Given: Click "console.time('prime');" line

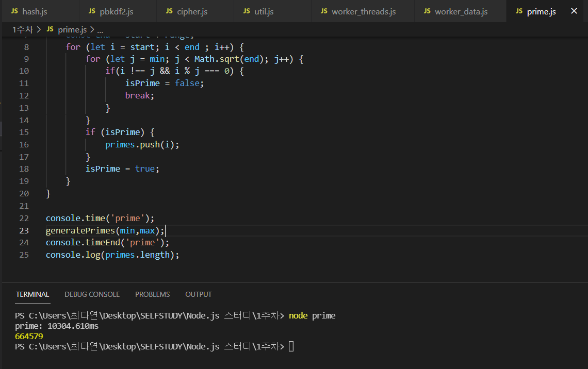Looking at the screenshot, I should 100,219.
